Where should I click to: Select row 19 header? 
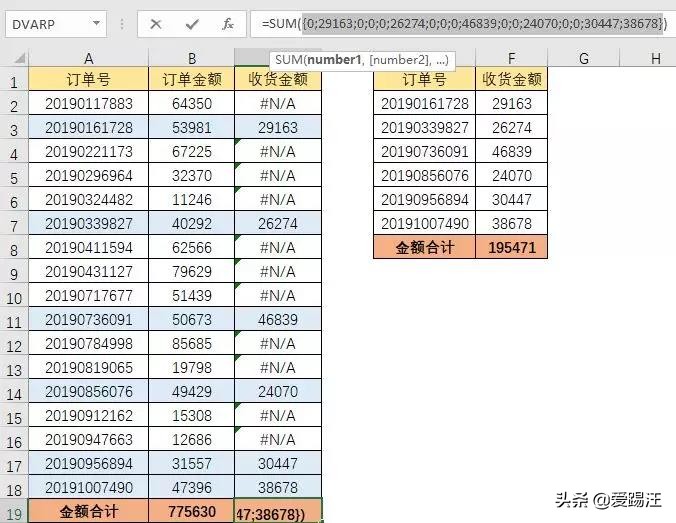point(14,511)
